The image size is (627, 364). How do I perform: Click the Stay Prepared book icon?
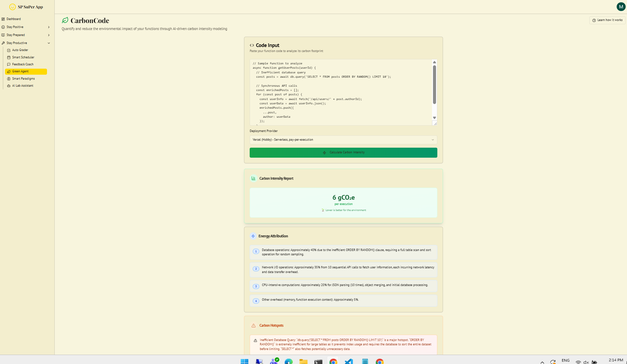click(x=3, y=35)
